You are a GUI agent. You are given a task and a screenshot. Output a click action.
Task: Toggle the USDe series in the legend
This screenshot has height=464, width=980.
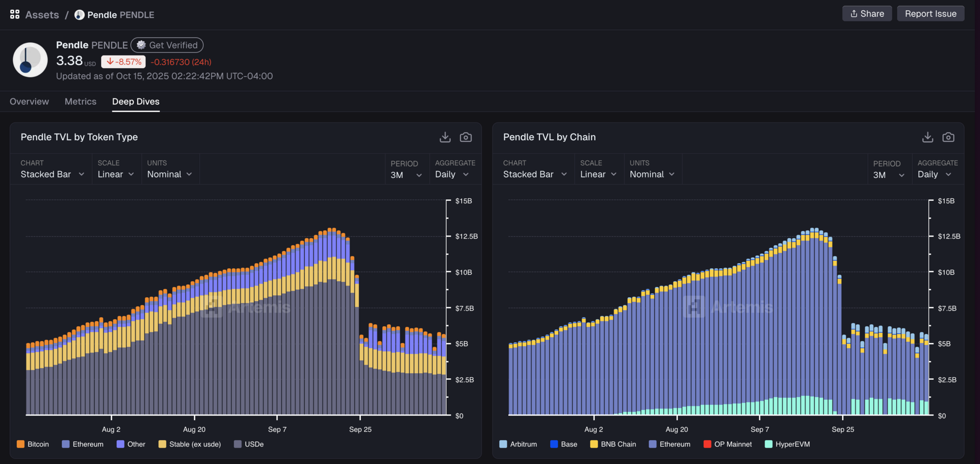[249, 444]
